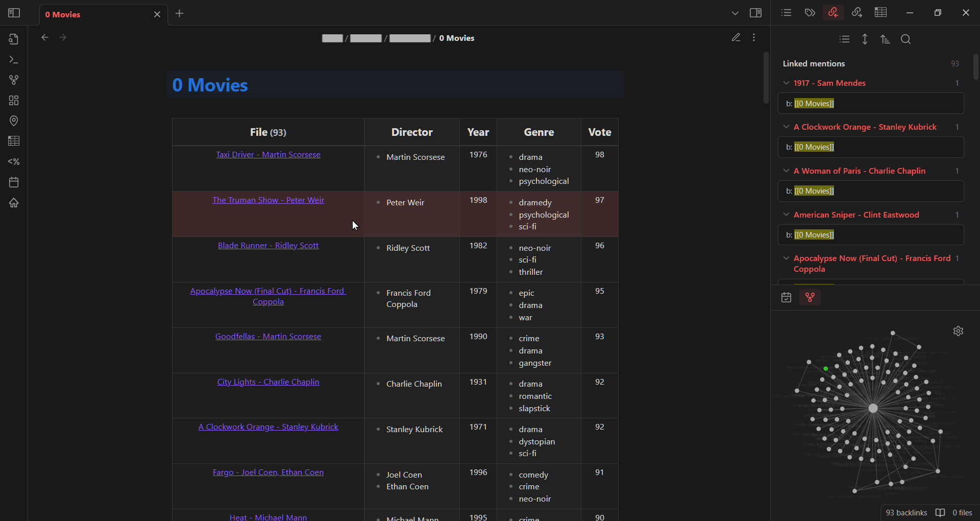Show the backlinks search filter
This screenshot has width=980, height=521.
[x=906, y=39]
